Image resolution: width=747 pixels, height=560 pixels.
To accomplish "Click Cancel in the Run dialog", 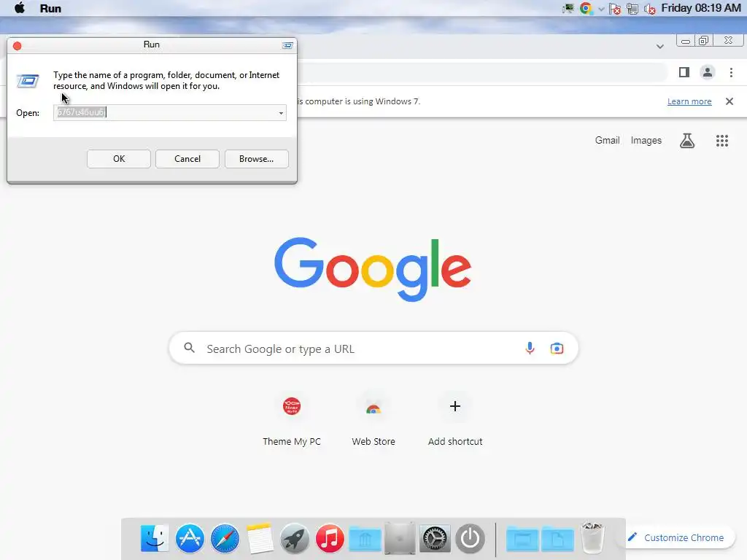I will tap(187, 159).
